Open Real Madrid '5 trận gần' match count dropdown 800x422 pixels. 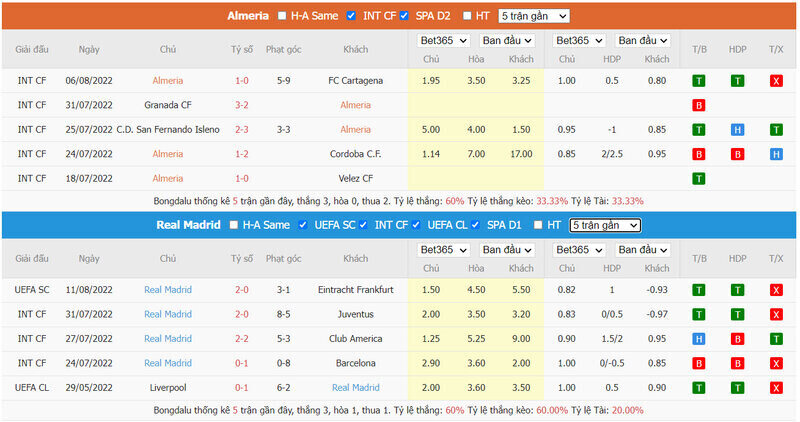click(605, 226)
